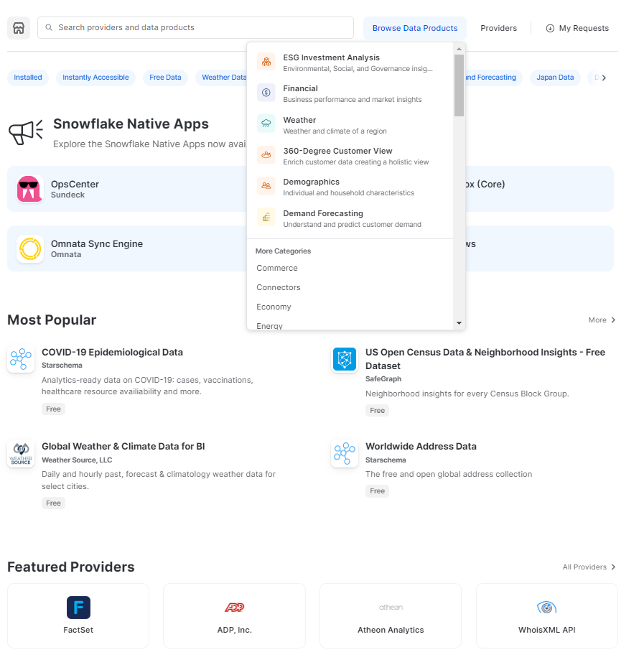This screenshot has width=644, height=665.
Task: Click the Financial category icon
Action: [265, 92]
